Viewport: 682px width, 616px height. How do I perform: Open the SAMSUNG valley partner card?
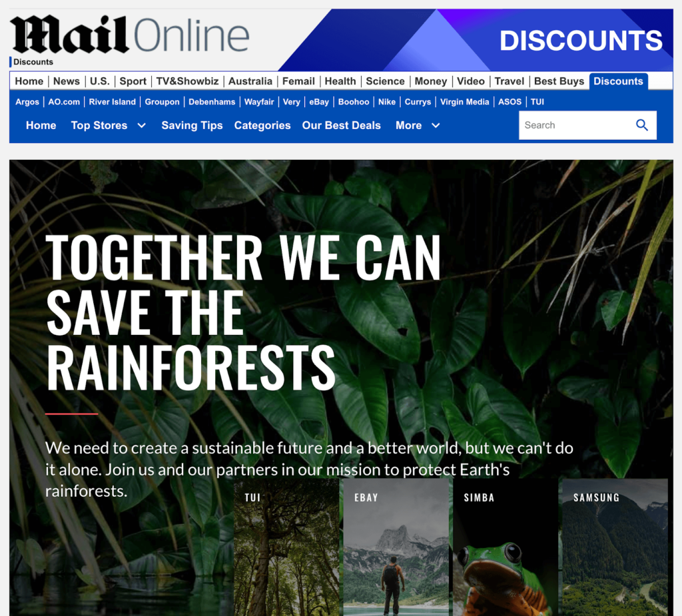tap(615, 547)
